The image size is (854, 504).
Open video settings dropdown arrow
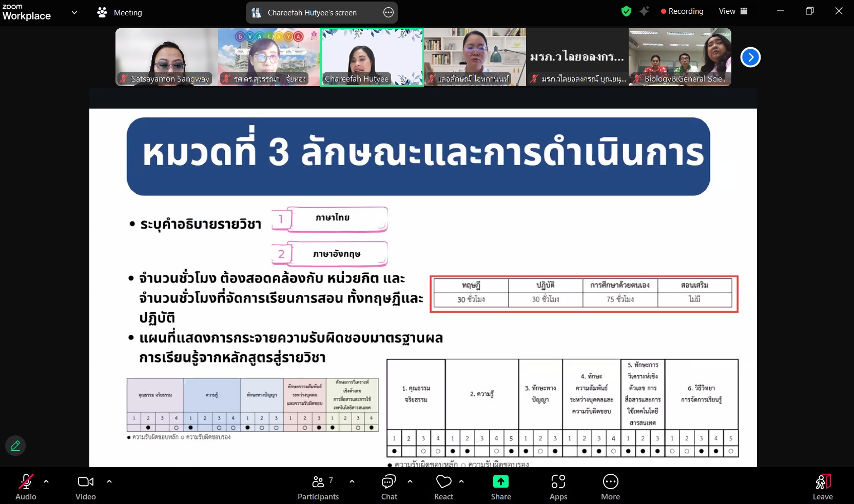(x=109, y=482)
